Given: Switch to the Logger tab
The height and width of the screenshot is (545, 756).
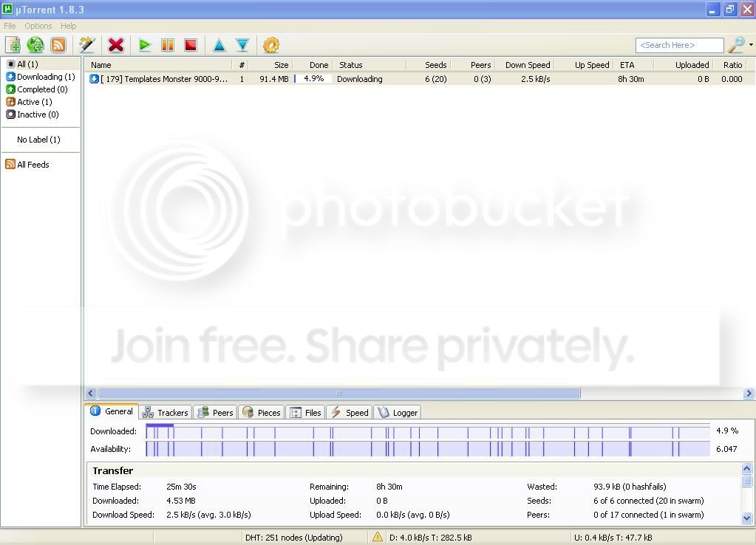Looking at the screenshot, I should click(x=398, y=413).
